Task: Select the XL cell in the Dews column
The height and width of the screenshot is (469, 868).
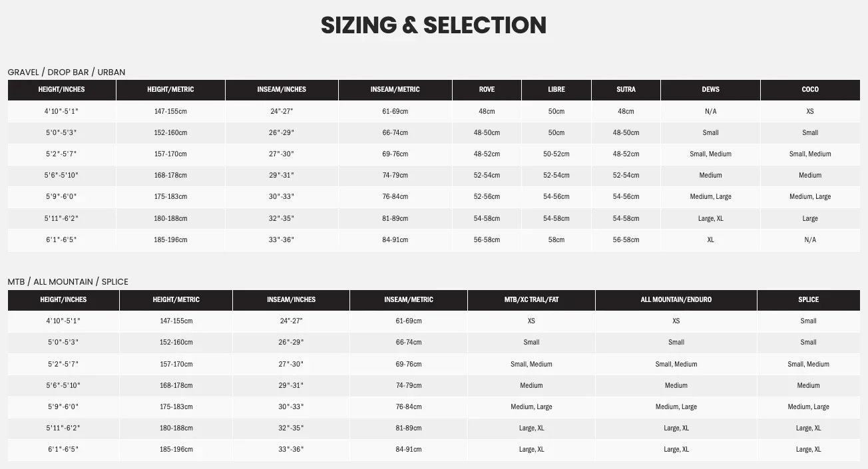Action: 710,239
